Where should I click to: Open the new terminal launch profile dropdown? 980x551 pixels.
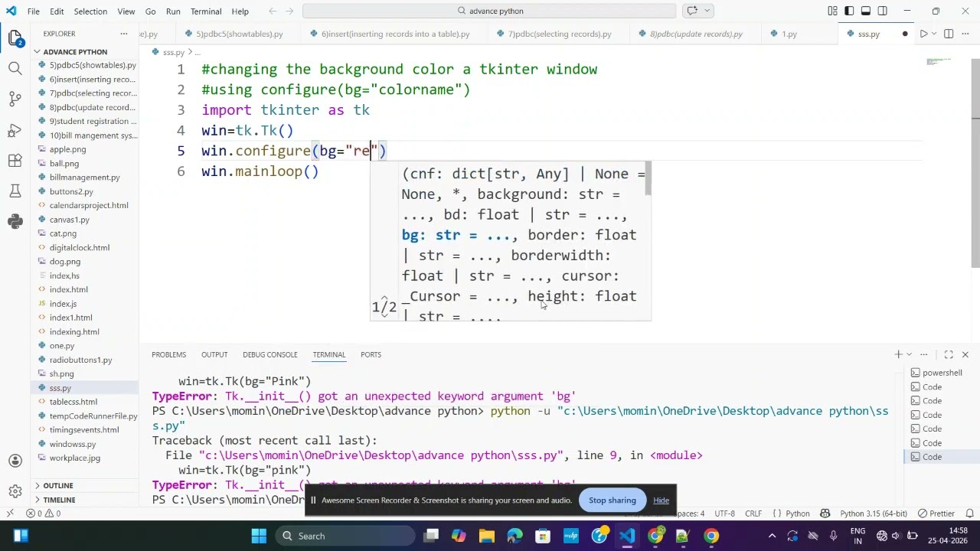(909, 354)
